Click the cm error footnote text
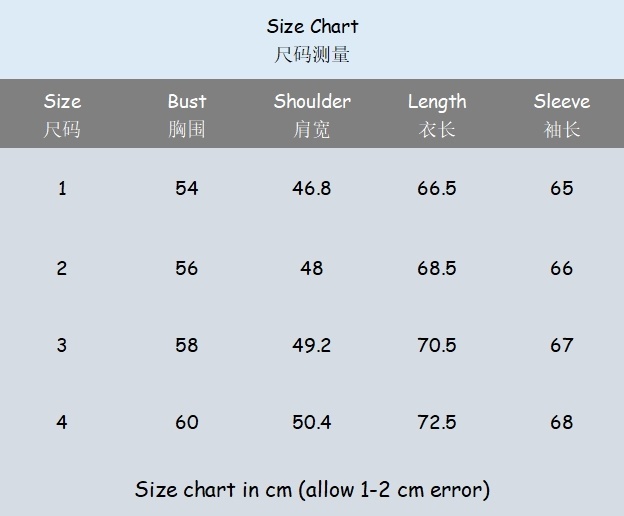The width and height of the screenshot is (624, 516). (312, 489)
